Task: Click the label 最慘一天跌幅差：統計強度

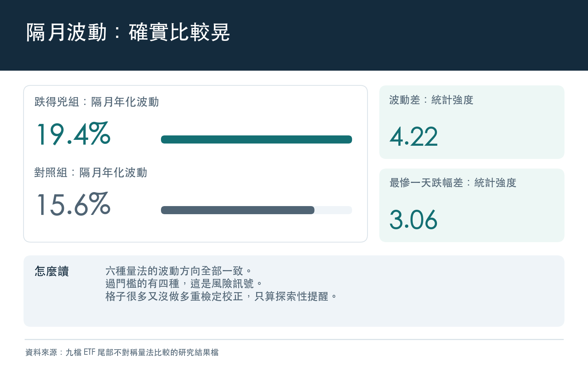Action: point(453,183)
